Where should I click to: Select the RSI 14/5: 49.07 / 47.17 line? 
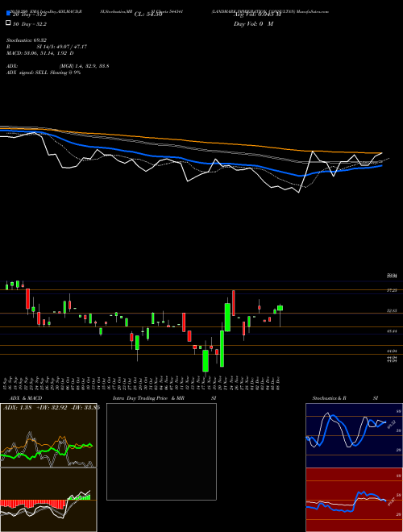tap(47, 47)
